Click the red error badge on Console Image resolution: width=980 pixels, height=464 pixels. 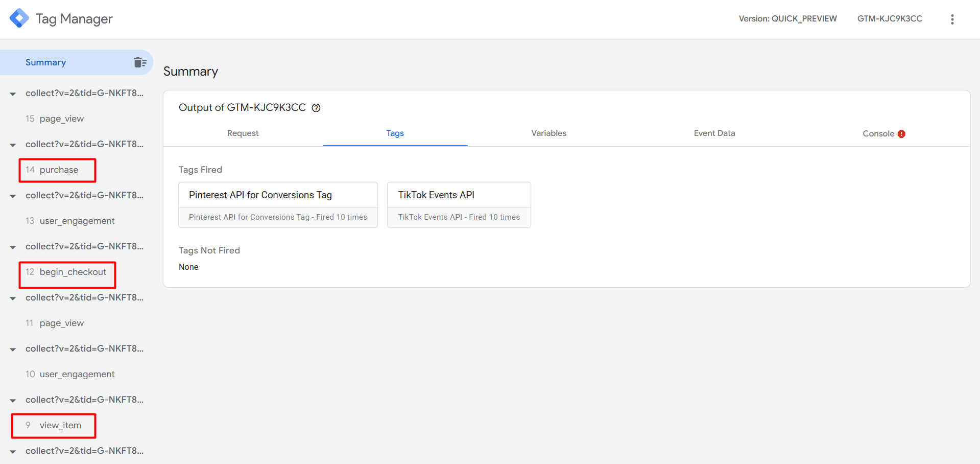[901, 134]
